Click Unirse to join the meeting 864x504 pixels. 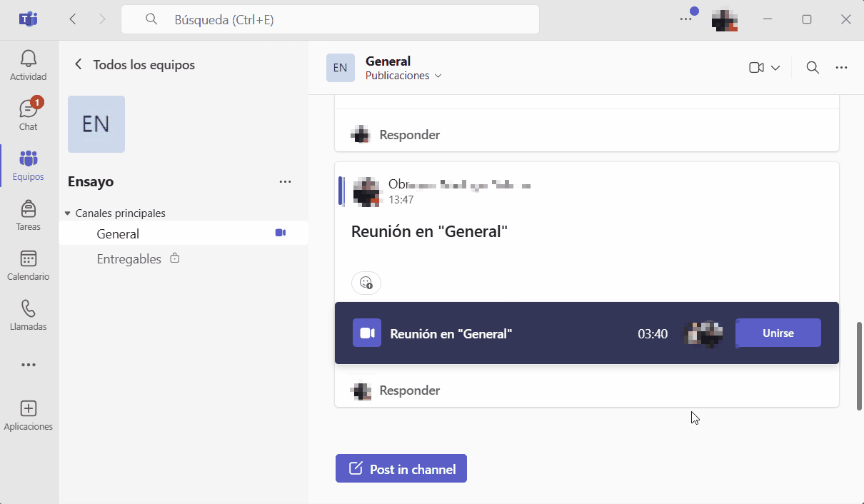tap(778, 333)
